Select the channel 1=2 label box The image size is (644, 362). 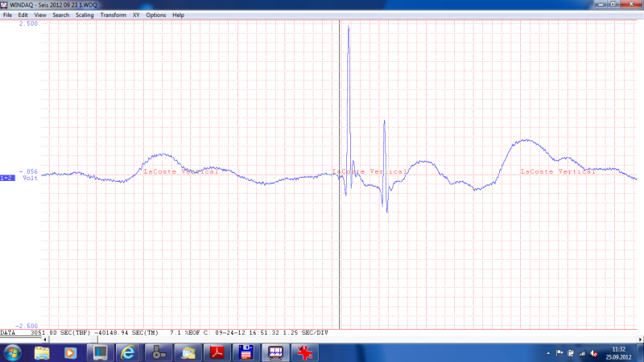click(x=7, y=178)
